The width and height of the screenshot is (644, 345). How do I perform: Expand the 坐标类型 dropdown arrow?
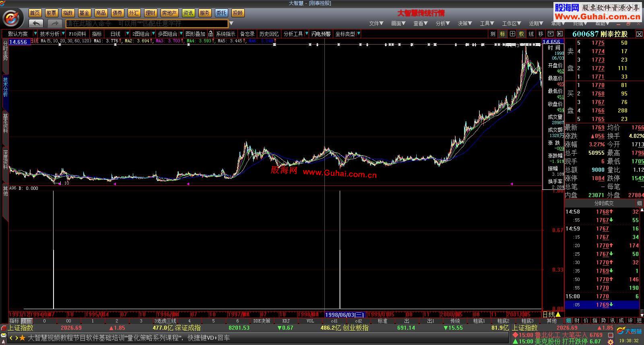[x=358, y=34]
